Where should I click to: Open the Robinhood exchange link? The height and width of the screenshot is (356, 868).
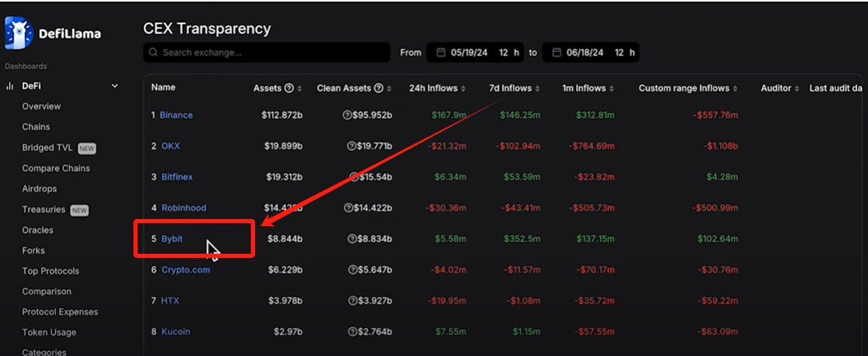[183, 208]
